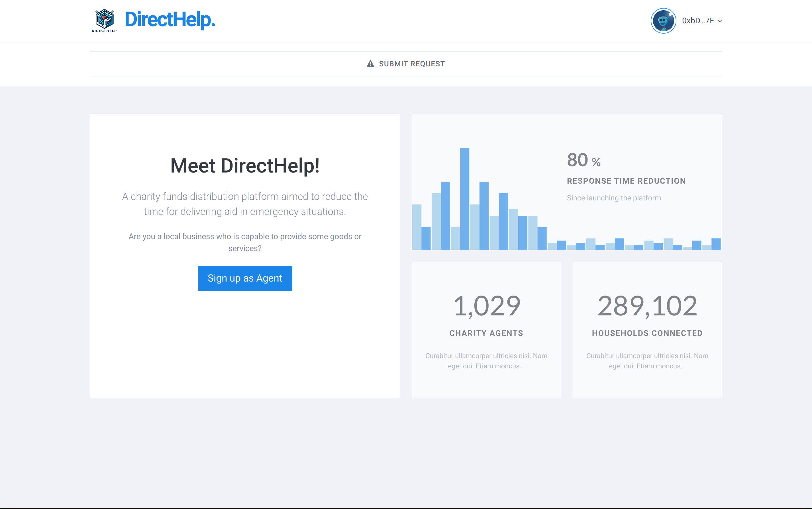
Task: Click the DirectHelp cube logo icon
Action: pos(104,20)
